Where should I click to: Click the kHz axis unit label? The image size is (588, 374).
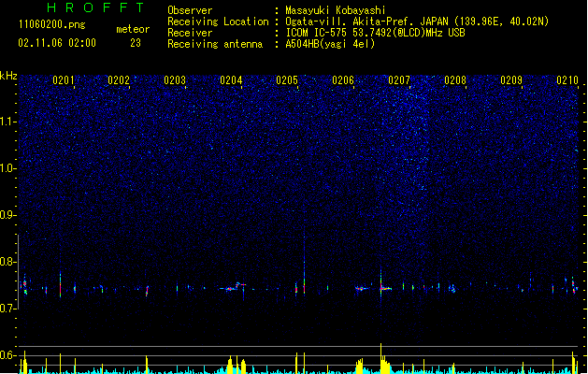[8, 76]
